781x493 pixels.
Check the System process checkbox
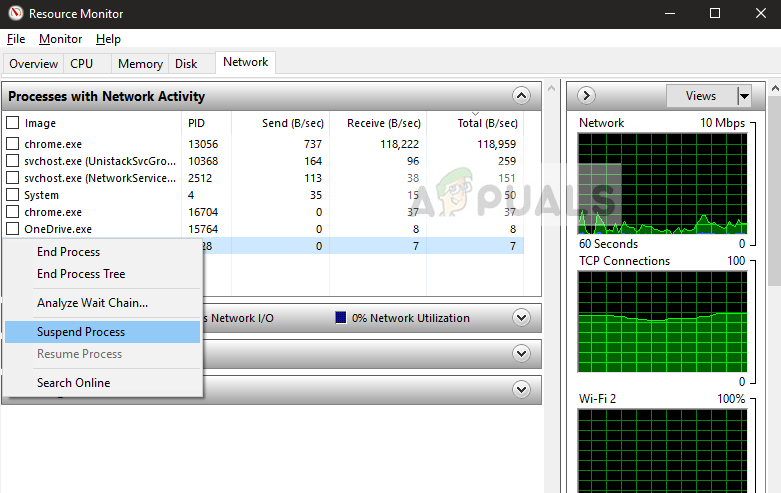coord(12,195)
